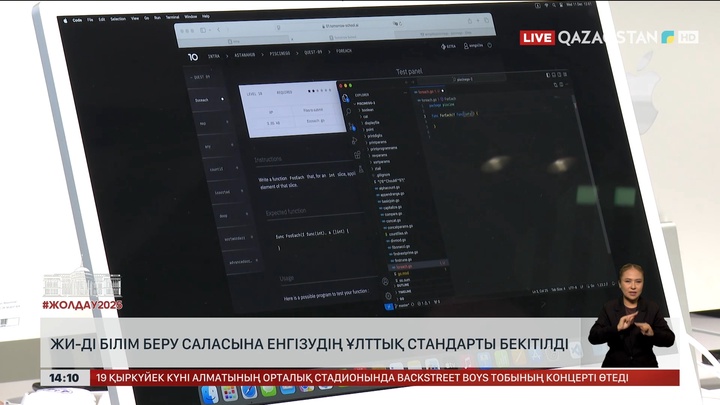Go to PISCINEGO breadcrumb

(280, 53)
